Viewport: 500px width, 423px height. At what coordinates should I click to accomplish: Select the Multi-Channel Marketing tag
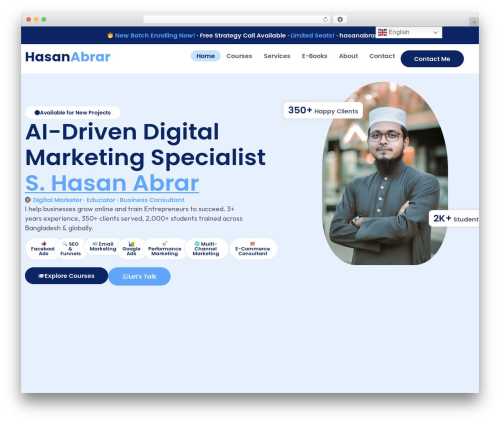tap(206, 249)
